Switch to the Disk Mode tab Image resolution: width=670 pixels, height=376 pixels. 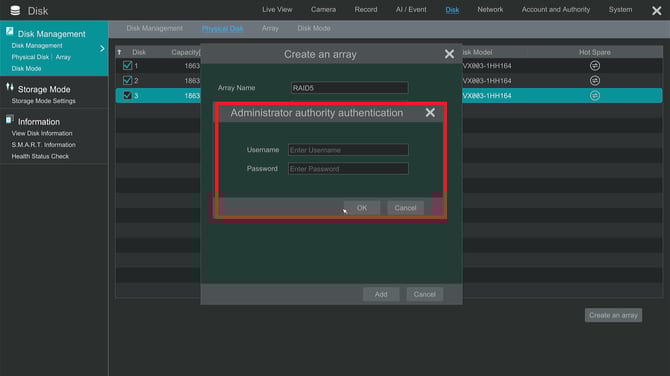[314, 28]
